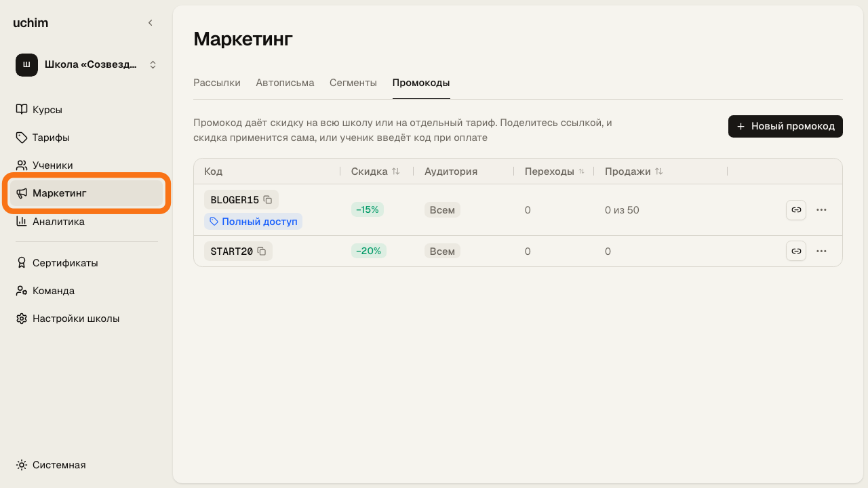Open more options for BLOGER15 row

click(x=821, y=210)
